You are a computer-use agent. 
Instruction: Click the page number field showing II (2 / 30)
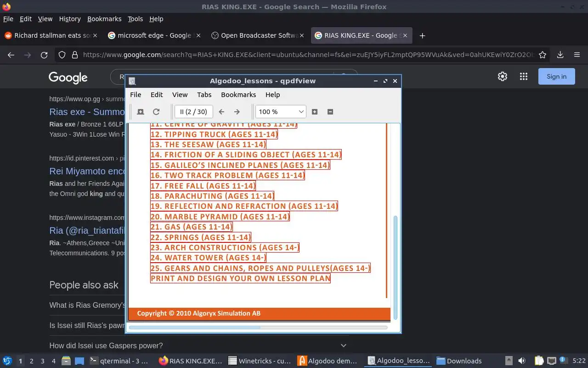point(193,112)
